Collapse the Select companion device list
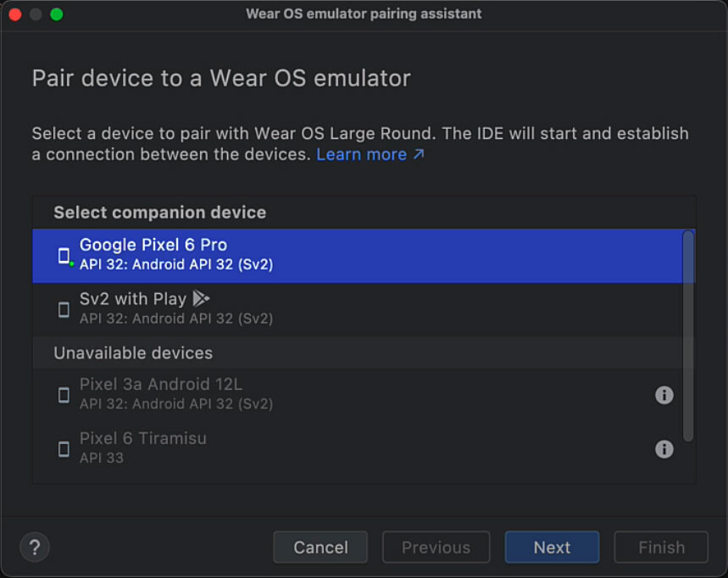Image resolution: width=728 pixels, height=578 pixels. coord(160,213)
